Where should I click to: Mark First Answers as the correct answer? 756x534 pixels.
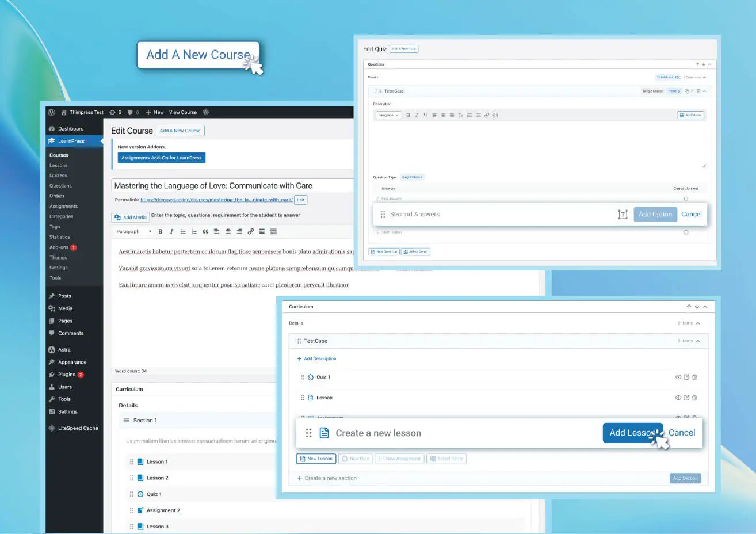(x=686, y=199)
